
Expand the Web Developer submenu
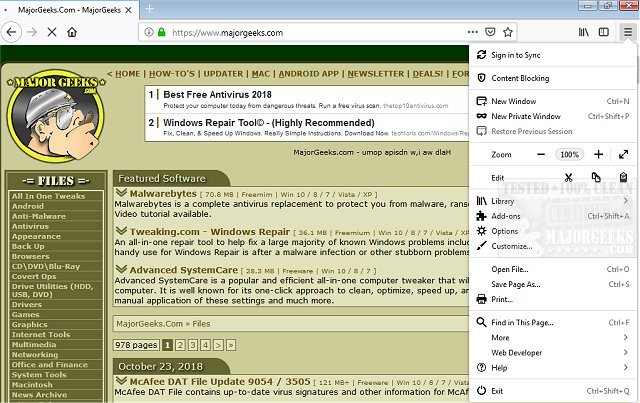[x=553, y=353]
